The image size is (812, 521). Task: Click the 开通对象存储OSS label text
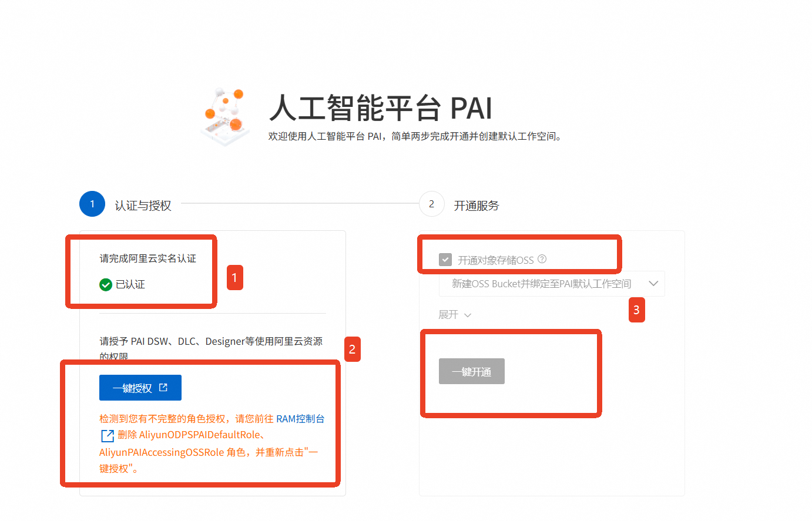496,260
